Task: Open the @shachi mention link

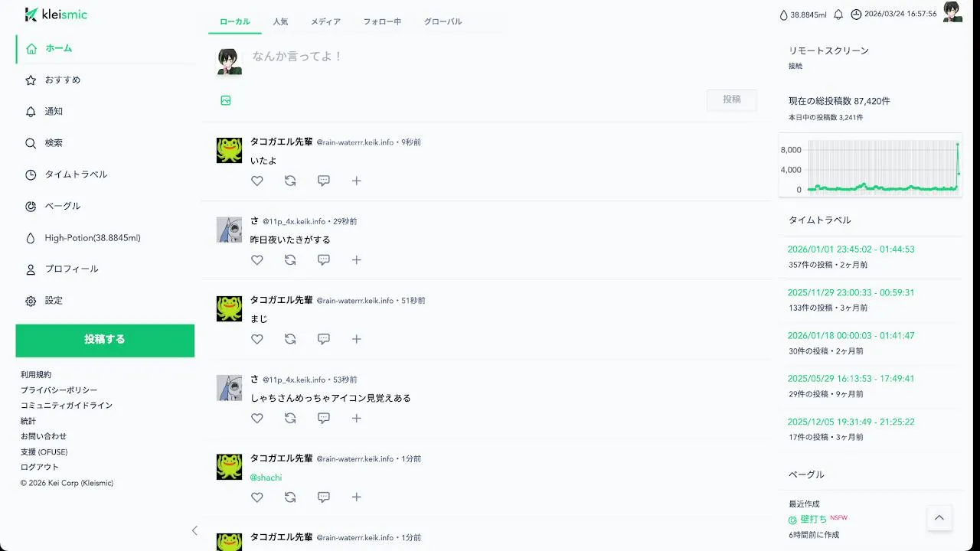Action: (266, 478)
